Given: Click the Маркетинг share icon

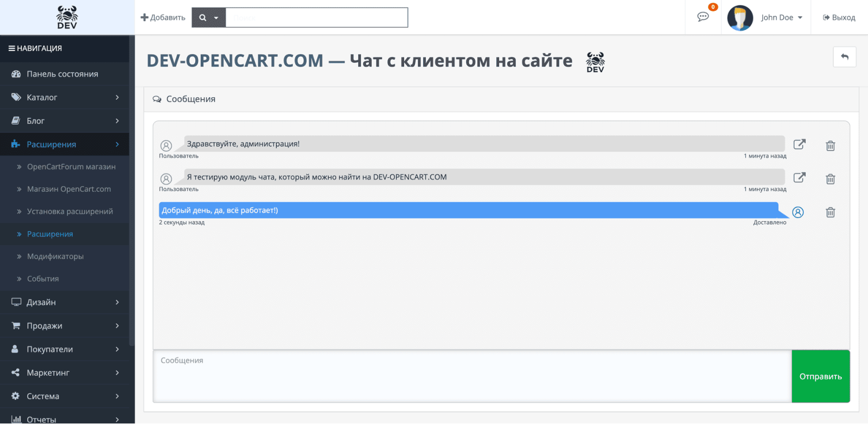Looking at the screenshot, I should tap(15, 372).
